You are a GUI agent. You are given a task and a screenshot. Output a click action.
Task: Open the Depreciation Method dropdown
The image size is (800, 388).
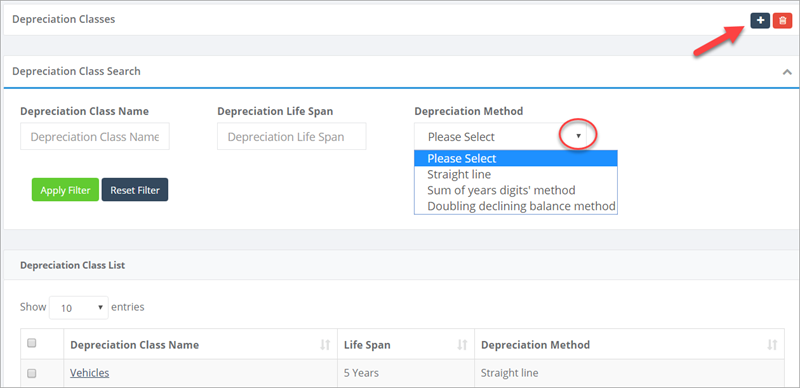[x=501, y=136]
